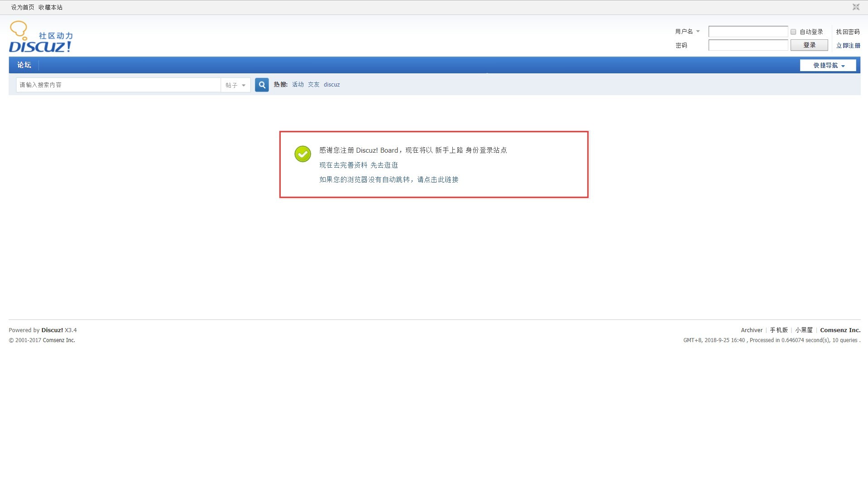Open the 找回密码 link
The width and height of the screenshot is (868, 493).
[x=848, y=32]
